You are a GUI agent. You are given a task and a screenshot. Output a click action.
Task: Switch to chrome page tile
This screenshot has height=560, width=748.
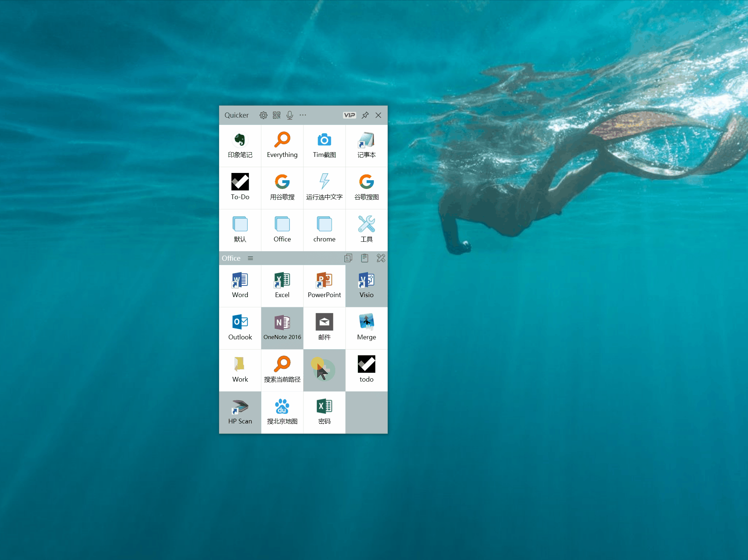324,230
